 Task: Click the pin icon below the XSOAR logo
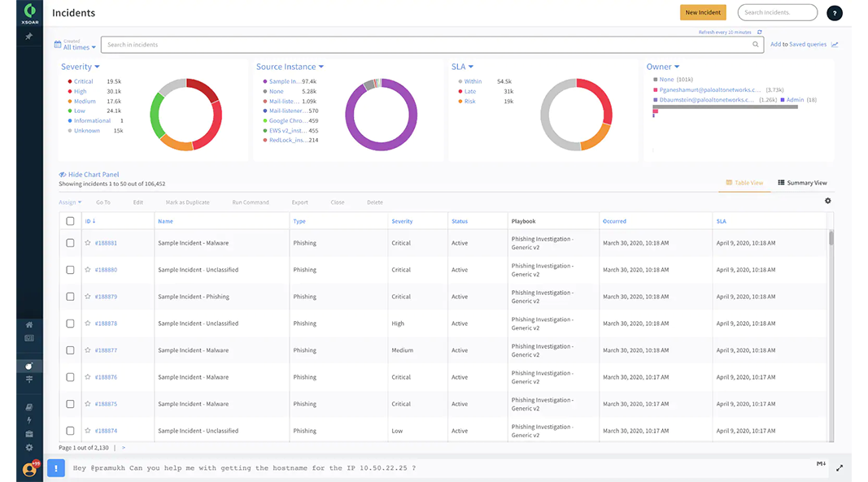[x=29, y=35]
